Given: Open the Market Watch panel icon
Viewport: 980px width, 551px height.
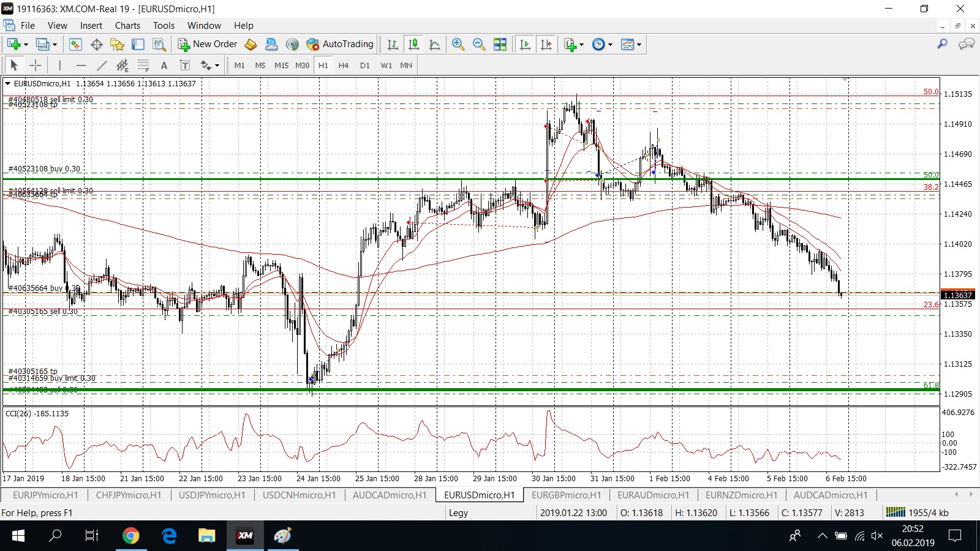Looking at the screenshot, I should [x=75, y=44].
